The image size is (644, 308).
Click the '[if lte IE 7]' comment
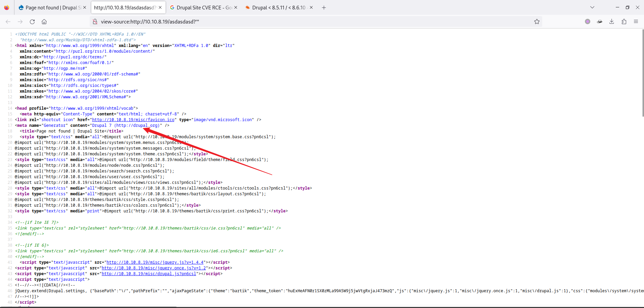tap(37, 222)
